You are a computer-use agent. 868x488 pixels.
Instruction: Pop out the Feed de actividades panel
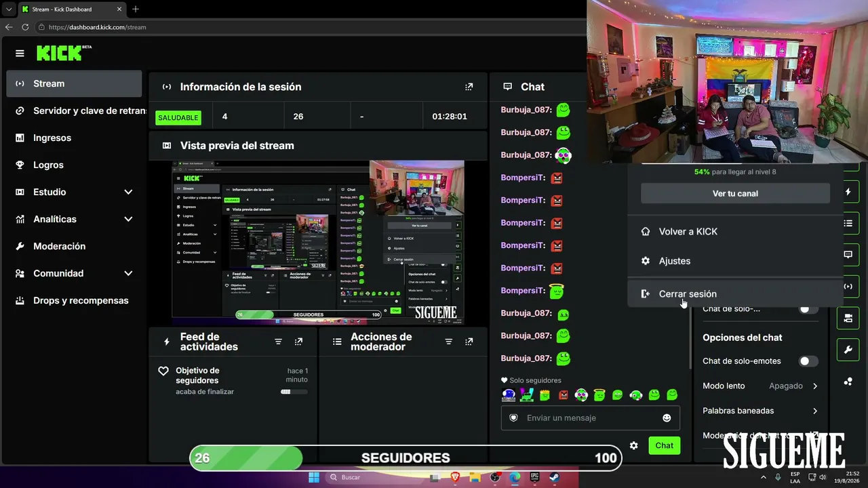click(x=298, y=342)
